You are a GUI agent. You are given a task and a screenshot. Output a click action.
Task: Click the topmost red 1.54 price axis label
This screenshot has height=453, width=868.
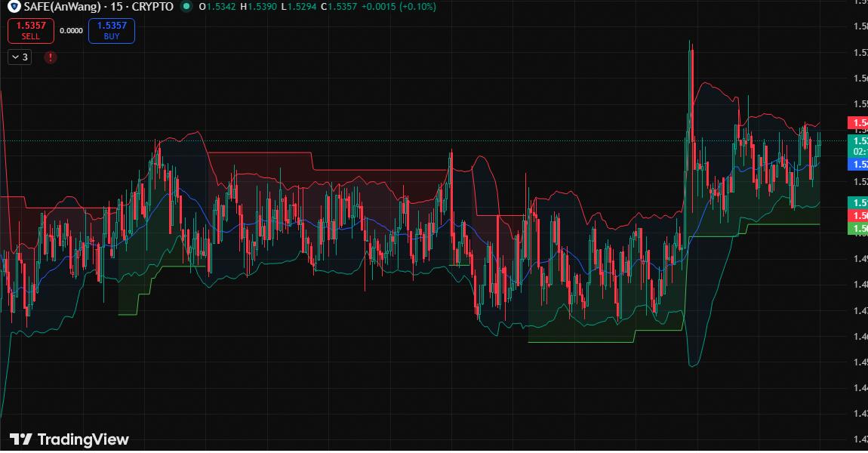point(857,123)
